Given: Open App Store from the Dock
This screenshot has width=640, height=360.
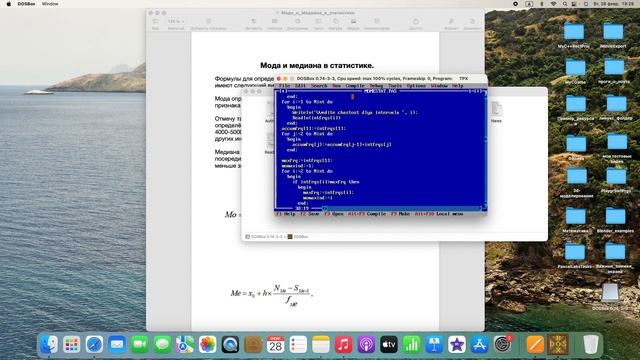Looking at the screenshot, I should [x=480, y=345].
